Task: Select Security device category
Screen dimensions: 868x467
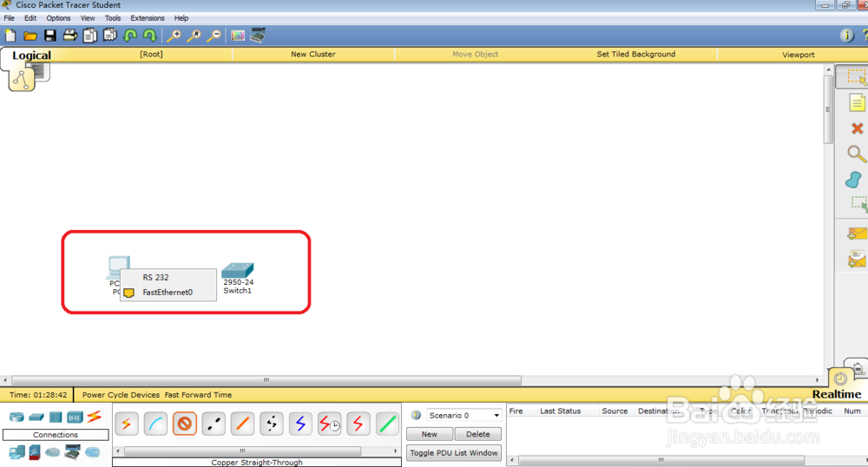Action: click(35, 452)
